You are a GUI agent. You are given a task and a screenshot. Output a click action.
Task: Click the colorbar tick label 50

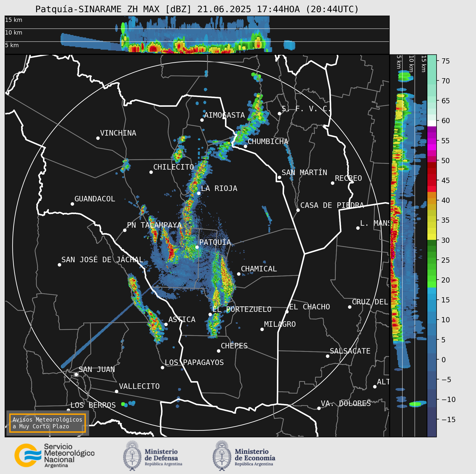point(446,161)
